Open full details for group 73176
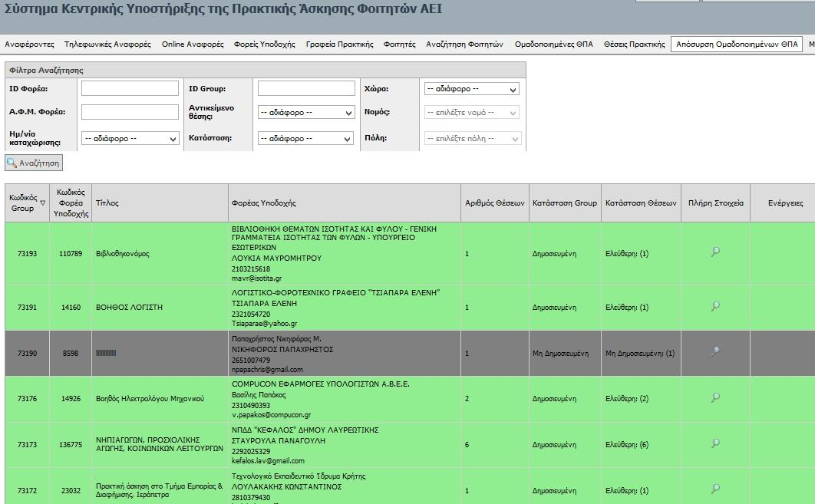 (715, 397)
